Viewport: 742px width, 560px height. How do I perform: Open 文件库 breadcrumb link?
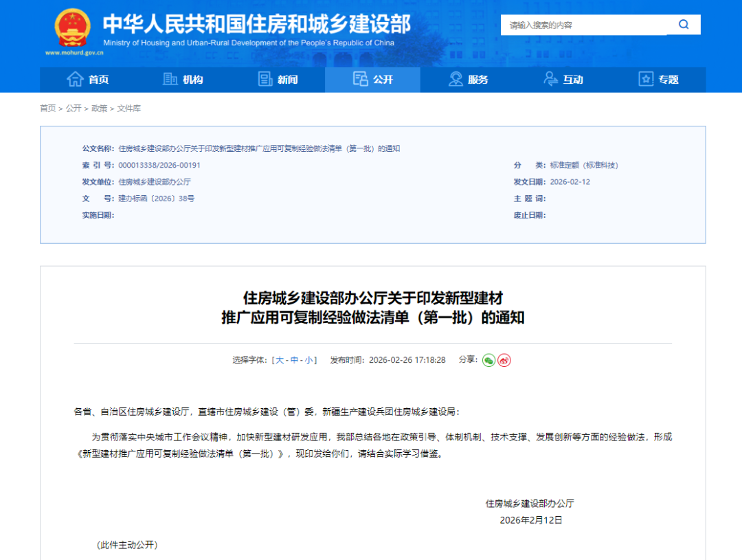128,109
